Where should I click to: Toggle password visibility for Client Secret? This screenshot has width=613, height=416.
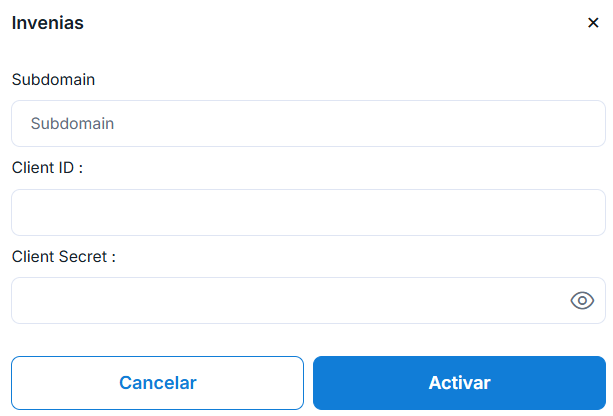582,301
